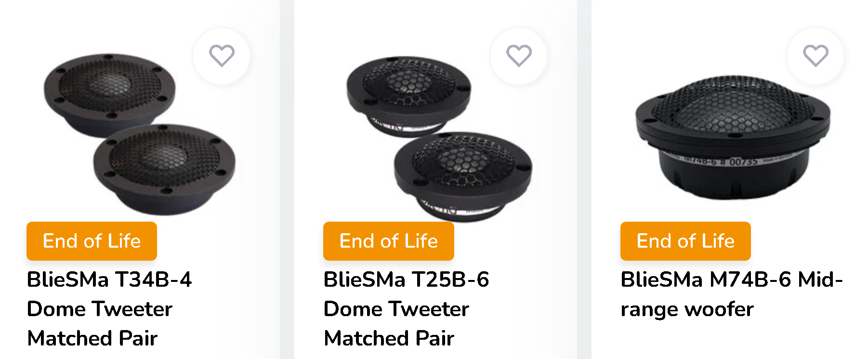
Task: Open the BlieSMa T25B-6 product title link
Action: point(406,279)
